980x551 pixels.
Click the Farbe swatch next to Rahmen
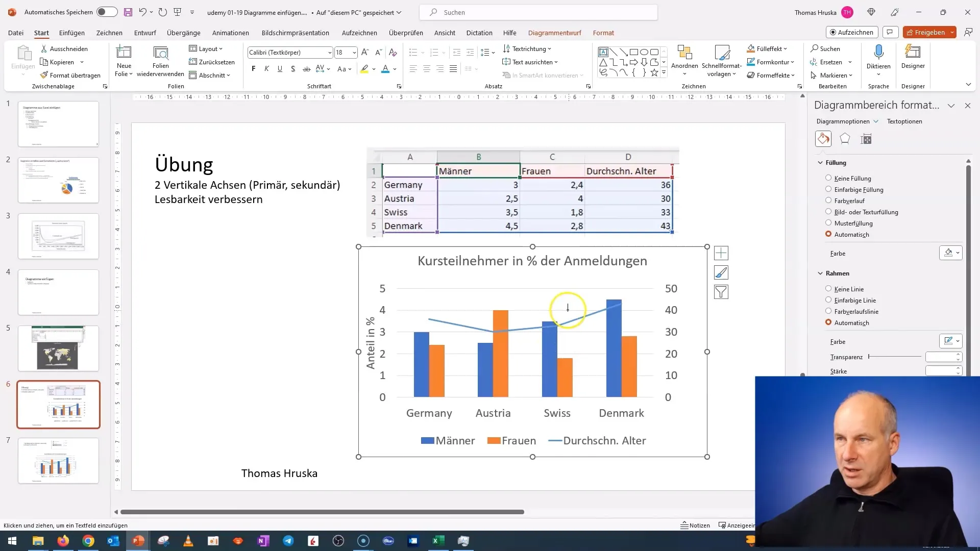coord(950,341)
